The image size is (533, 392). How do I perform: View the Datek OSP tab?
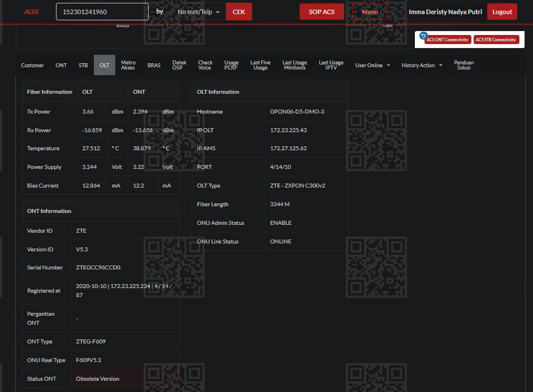click(x=179, y=66)
